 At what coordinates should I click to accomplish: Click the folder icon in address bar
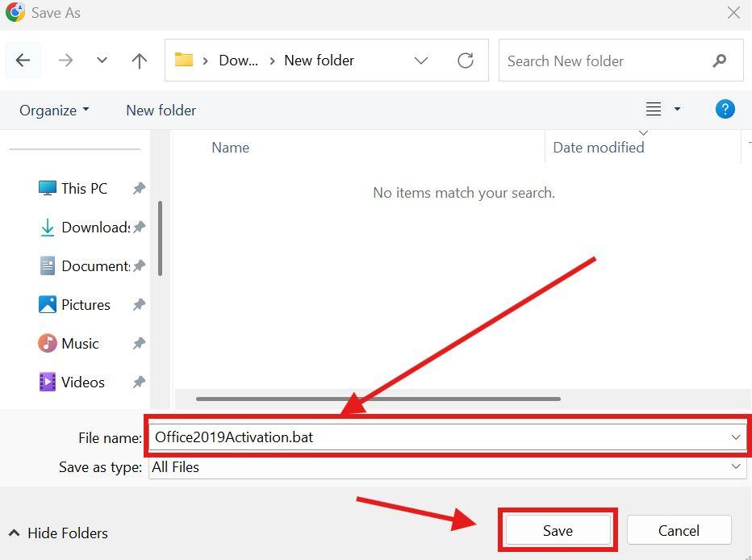click(x=184, y=60)
